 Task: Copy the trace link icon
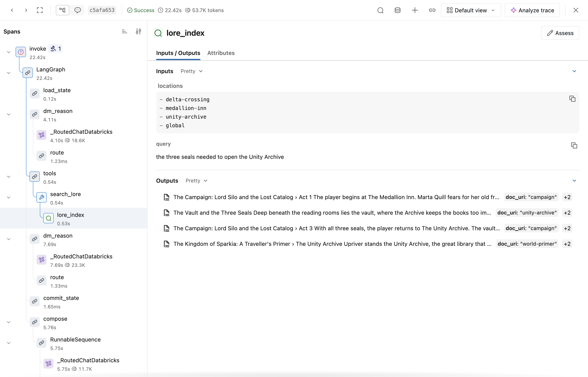pyautogui.click(x=432, y=10)
